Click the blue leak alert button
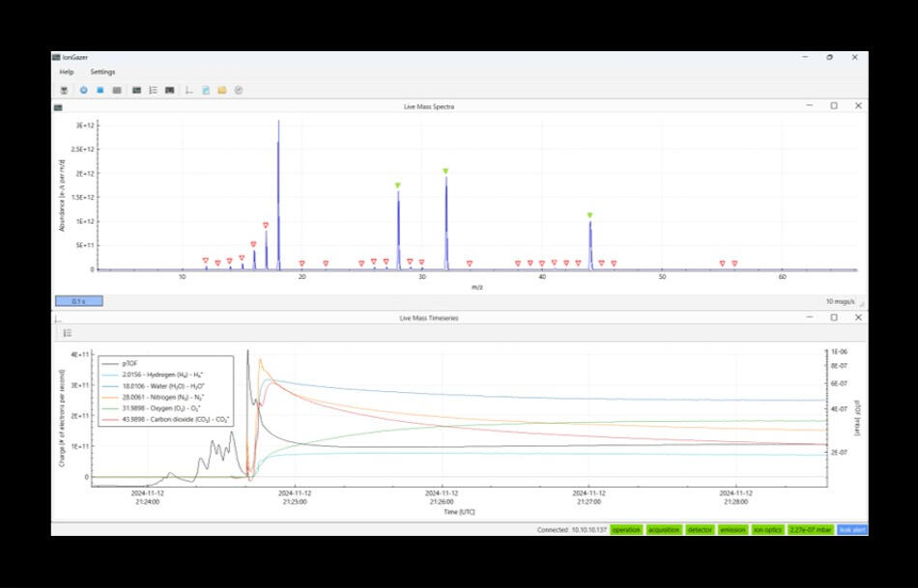The width and height of the screenshot is (918, 588). pos(850,530)
